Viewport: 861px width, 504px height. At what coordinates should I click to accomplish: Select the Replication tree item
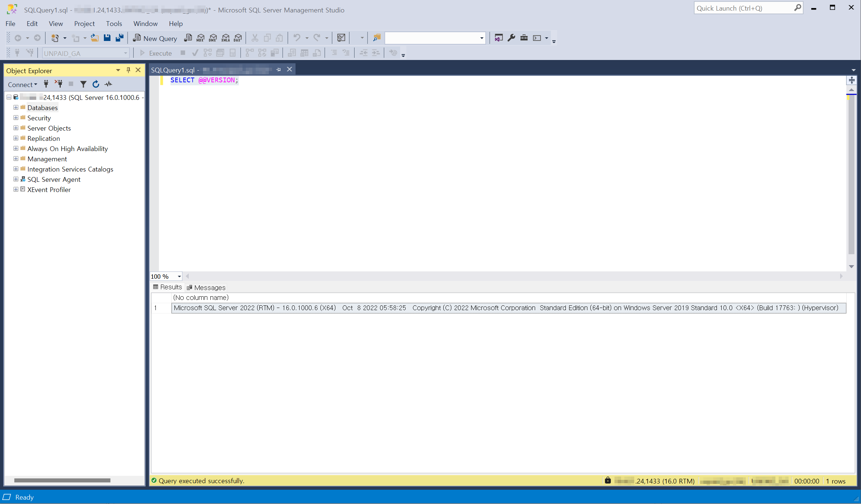click(44, 138)
